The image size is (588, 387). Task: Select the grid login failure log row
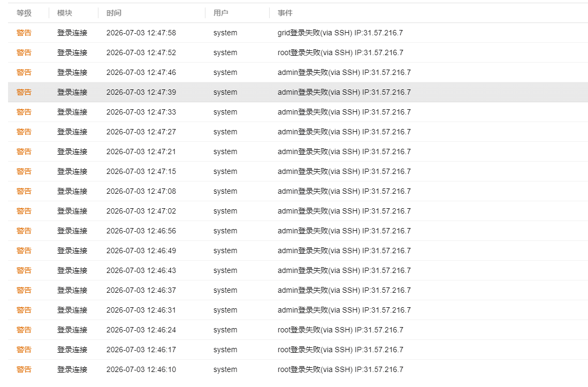[298, 33]
